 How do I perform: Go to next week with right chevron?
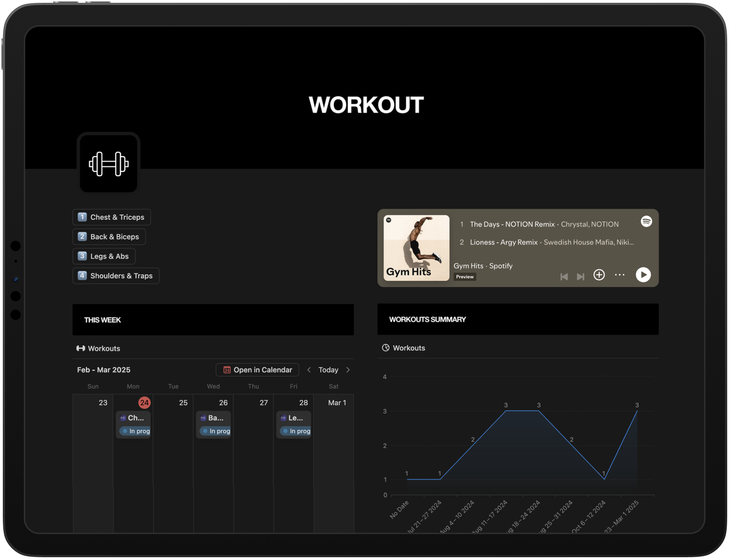point(348,370)
